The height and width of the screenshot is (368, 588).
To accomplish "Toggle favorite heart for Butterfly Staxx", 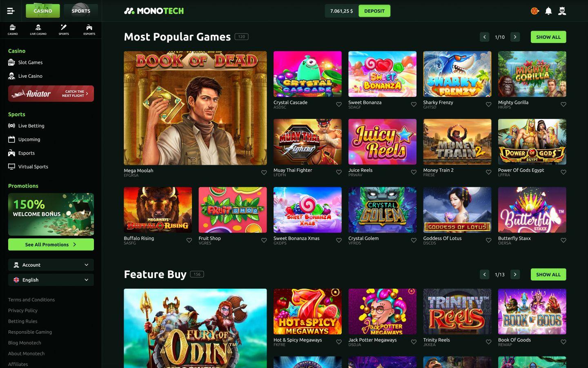I will [563, 240].
